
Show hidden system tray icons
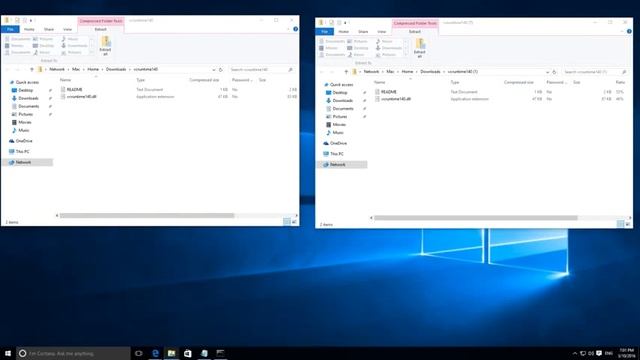(575, 353)
